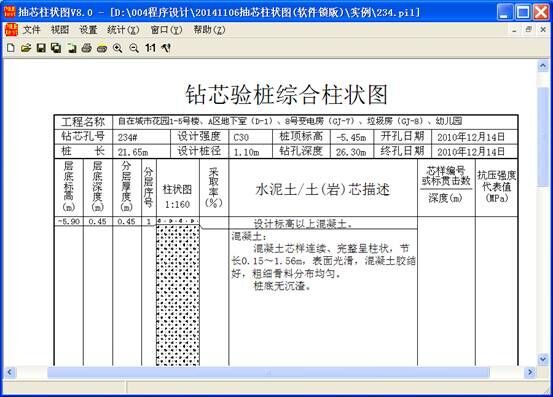Click the New document toolbar icon
This screenshot has width=553, height=397.
[11, 48]
